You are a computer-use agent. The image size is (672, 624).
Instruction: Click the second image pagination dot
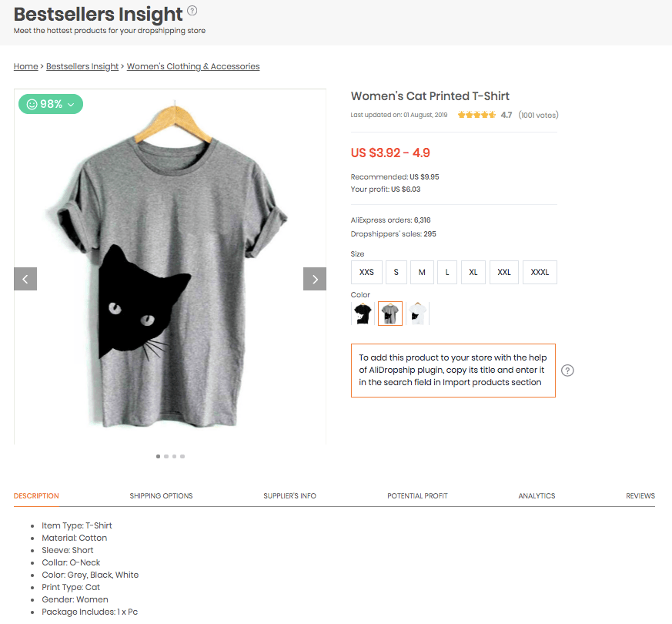point(166,456)
